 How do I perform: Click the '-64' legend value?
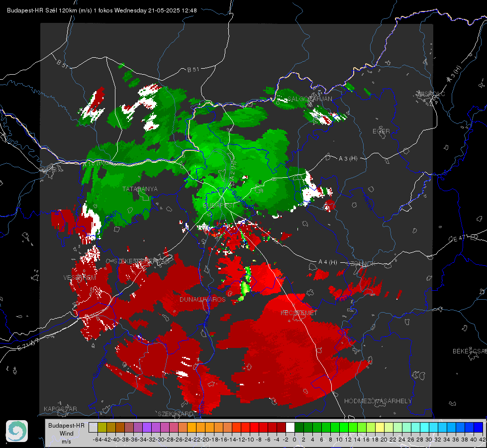coord(97,440)
